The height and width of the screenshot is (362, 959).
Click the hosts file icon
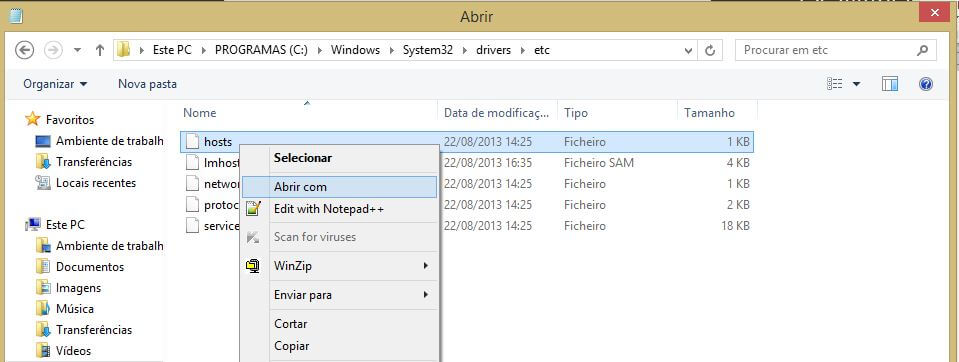click(x=193, y=142)
